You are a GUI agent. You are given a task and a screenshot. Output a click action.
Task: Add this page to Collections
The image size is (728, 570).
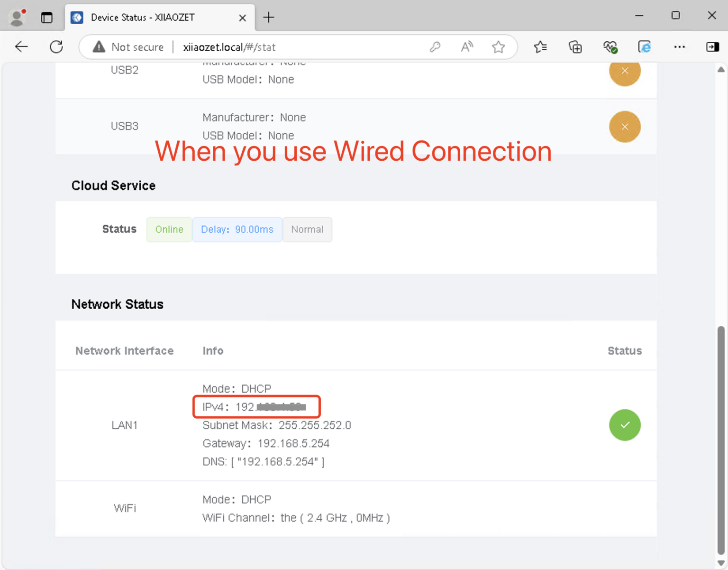pos(575,46)
